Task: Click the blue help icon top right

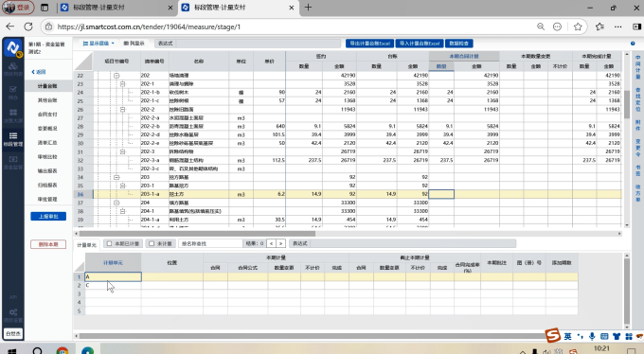Action: (x=633, y=44)
